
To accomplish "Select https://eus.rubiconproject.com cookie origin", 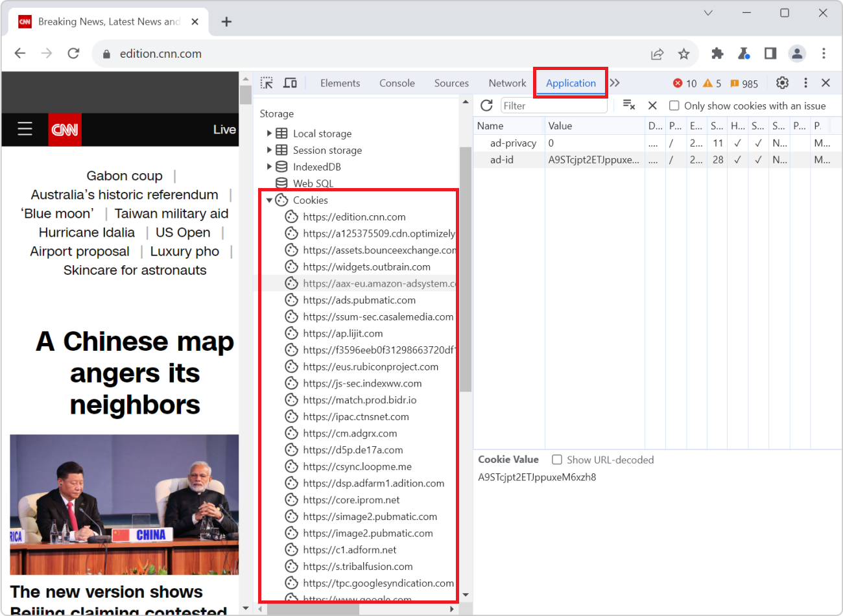I will point(370,366).
